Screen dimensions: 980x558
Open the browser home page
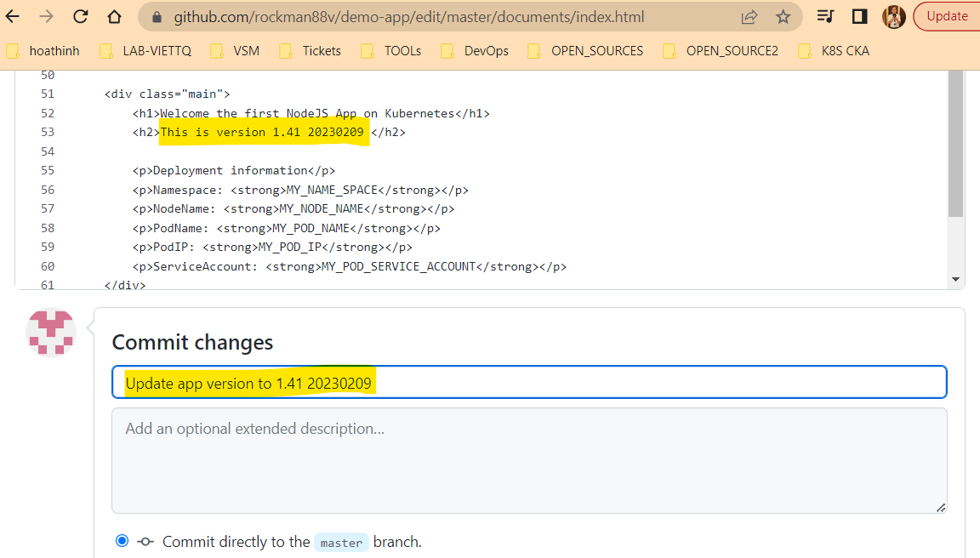tap(115, 16)
